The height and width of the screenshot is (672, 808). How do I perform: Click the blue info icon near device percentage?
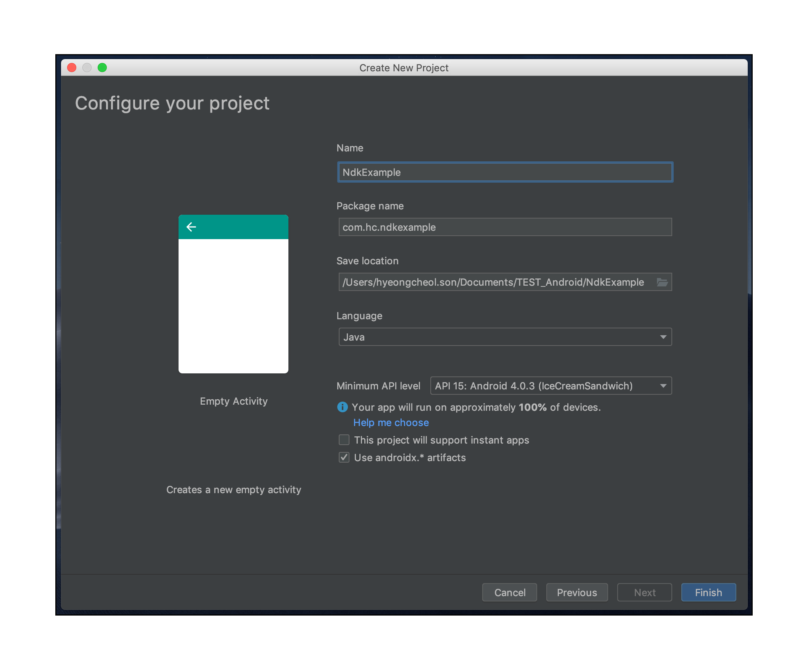(x=342, y=407)
